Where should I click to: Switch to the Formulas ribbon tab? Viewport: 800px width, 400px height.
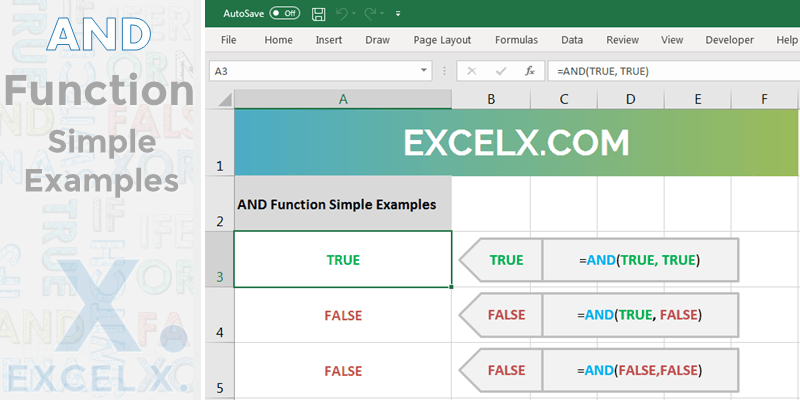click(x=516, y=40)
